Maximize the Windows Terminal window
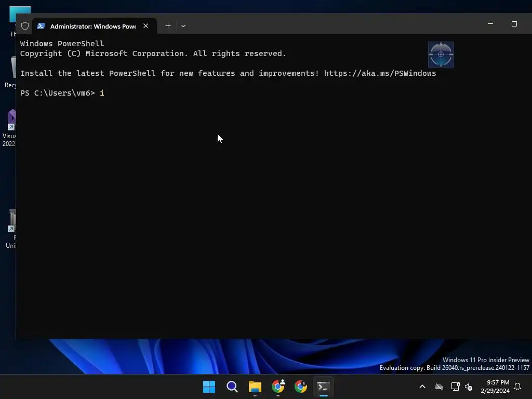Screen dimensions: 532x399 pos(514,24)
